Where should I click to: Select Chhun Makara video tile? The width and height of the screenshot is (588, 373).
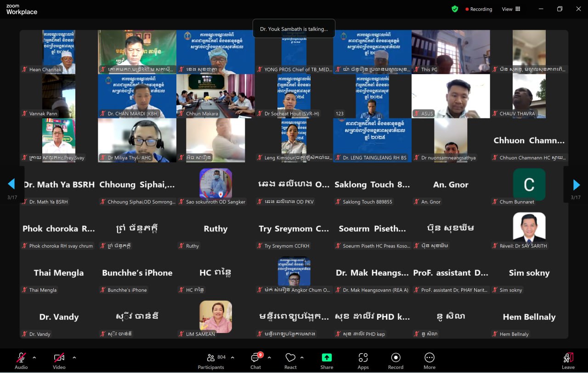(x=215, y=96)
